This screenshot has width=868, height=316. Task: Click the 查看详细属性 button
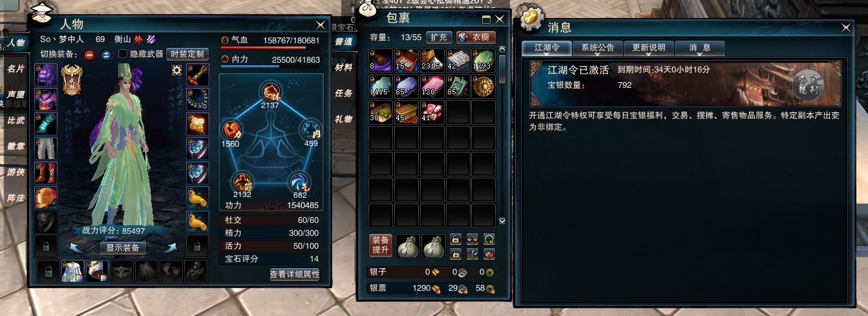tap(295, 275)
